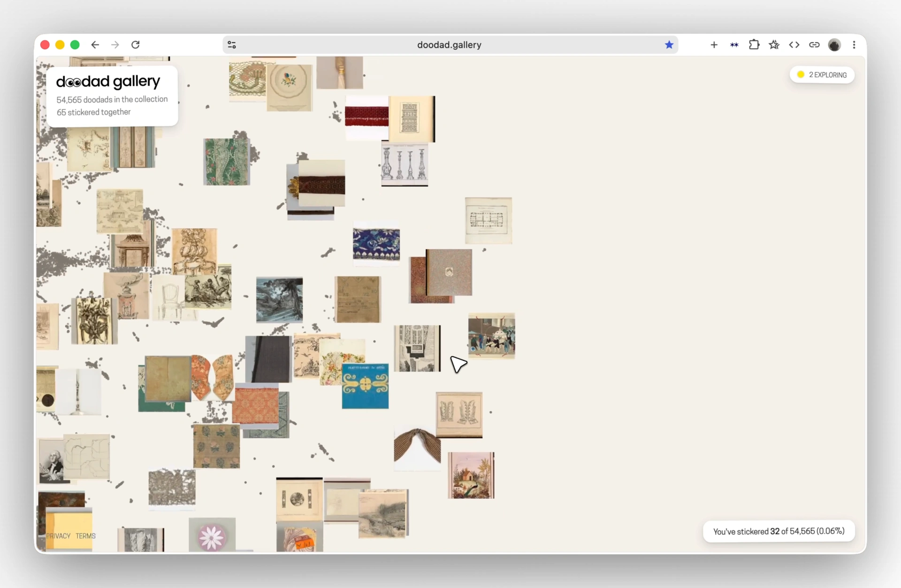Select the embroidered plate design thumbnail
The height and width of the screenshot is (588, 901).
(x=290, y=88)
